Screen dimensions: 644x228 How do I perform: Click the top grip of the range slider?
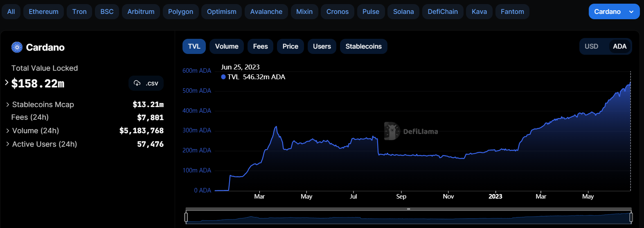(x=408, y=209)
